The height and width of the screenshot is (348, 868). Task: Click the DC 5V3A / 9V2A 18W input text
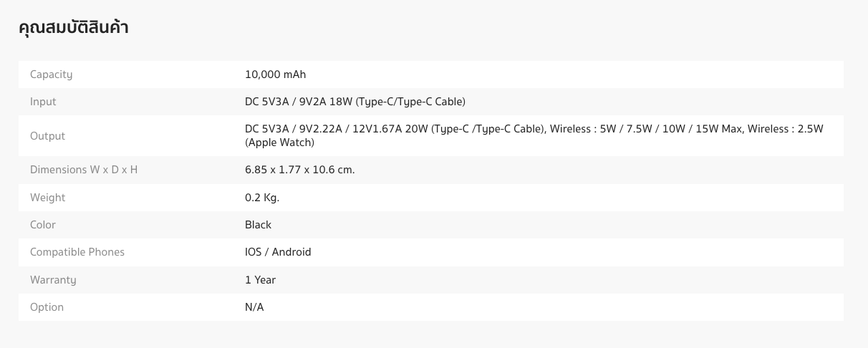pos(355,102)
